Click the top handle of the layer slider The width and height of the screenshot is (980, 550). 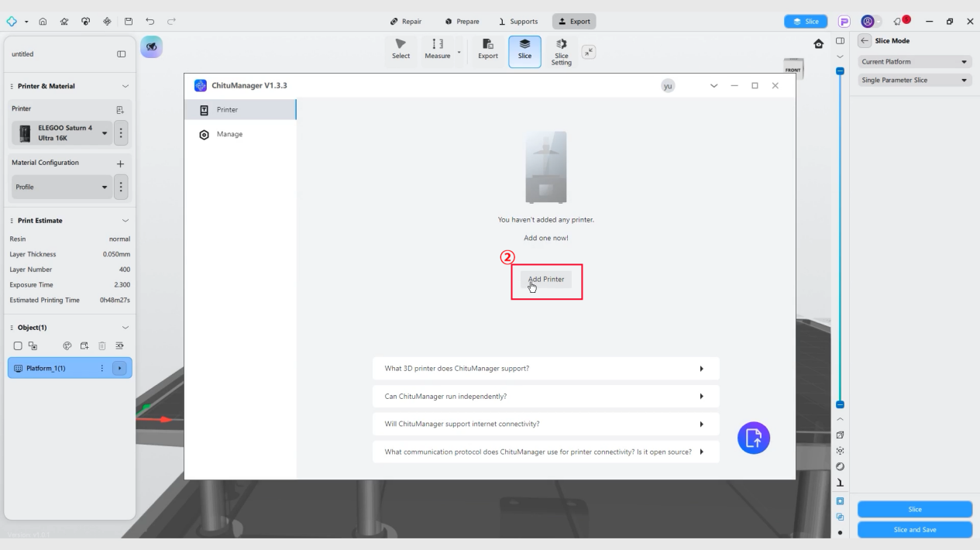(840, 70)
